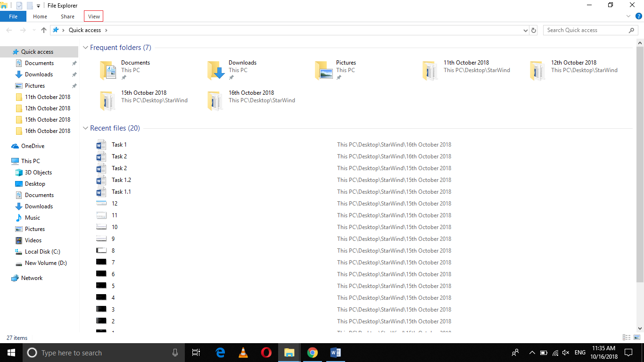
Task: Switch to the View ribbon tab
Action: (x=93, y=16)
